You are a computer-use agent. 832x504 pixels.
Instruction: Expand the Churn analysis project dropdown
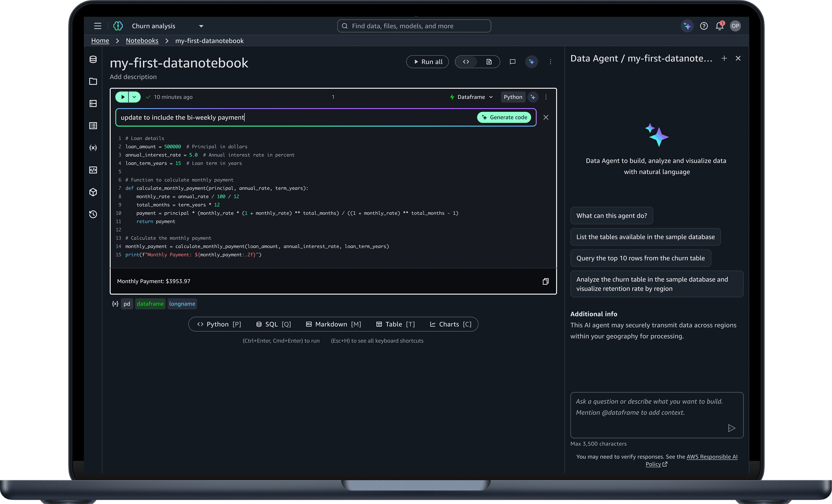(201, 26)
